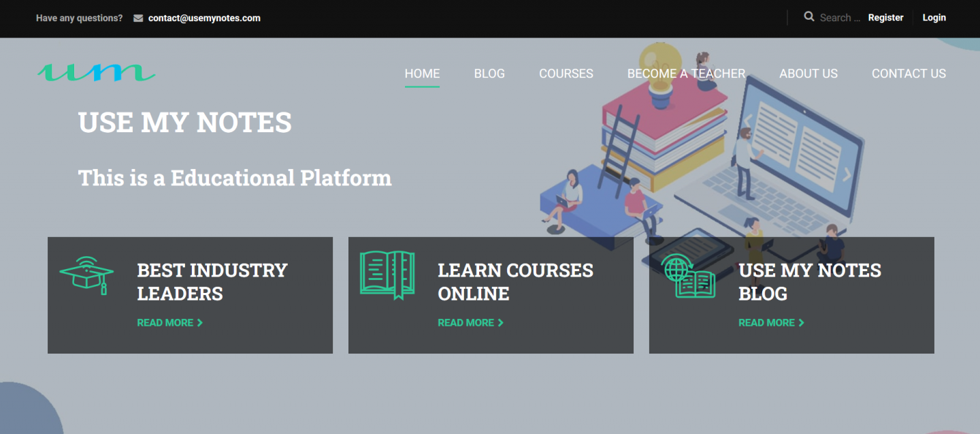Open the Contact Us page
The image size is (980, 434).
pos(909,74)
